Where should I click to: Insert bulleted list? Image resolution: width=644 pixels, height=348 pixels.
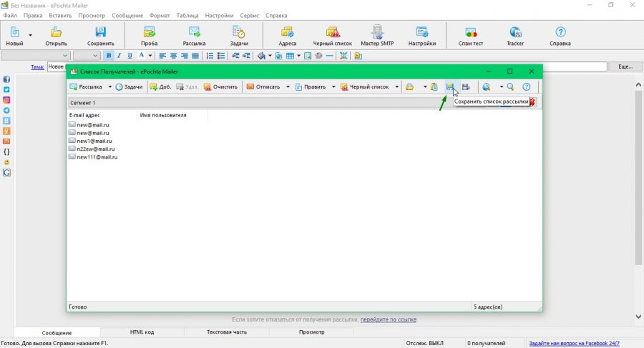221,56
